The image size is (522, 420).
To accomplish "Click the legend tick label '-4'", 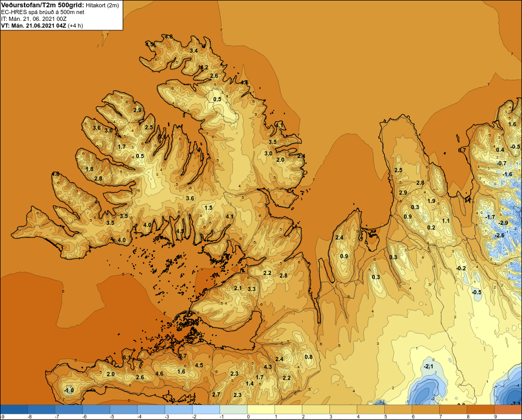I will (x=139, y=417).
